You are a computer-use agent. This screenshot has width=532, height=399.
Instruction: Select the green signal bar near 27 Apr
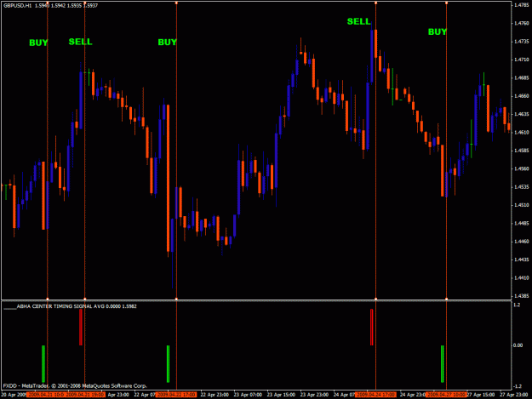442,364
